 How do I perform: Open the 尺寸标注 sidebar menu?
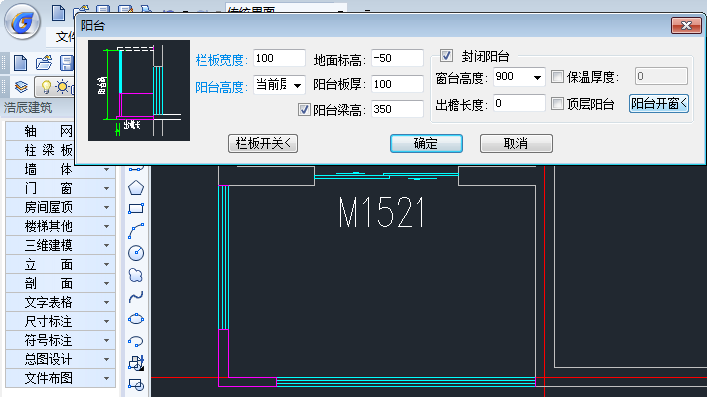(60, 321)
